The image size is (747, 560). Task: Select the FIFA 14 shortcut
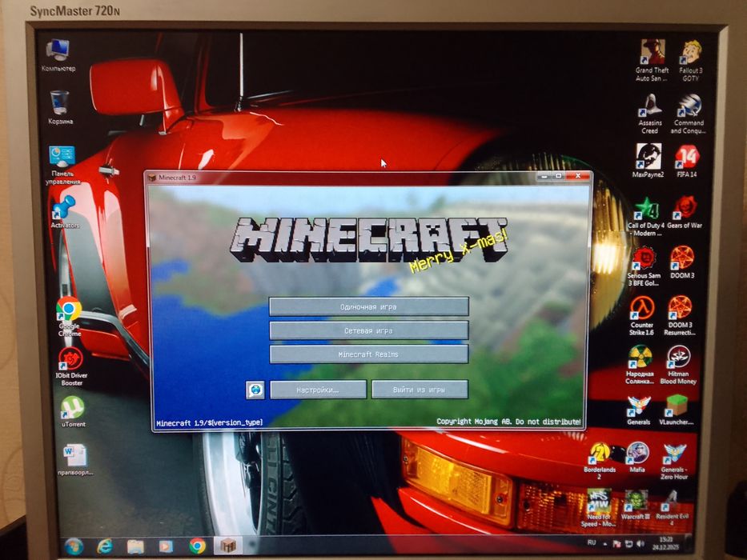pos(687,161)
